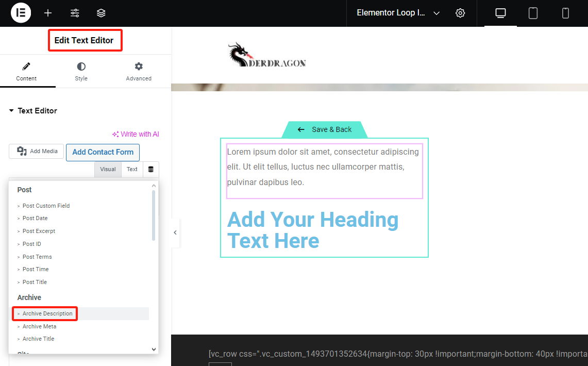Click the dynamic tags database icon
The image size is (588, 366).
coord(151,169)
